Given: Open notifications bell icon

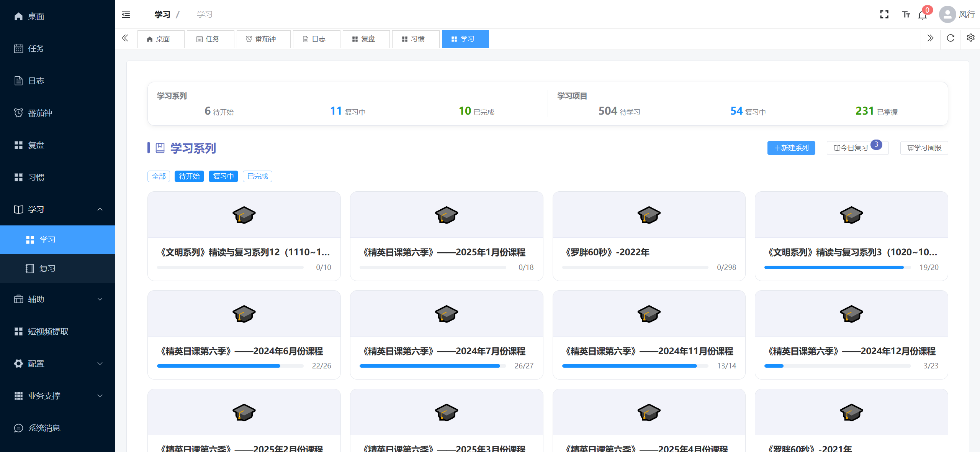Looking at the screenshot, I should tap(922, 15).
